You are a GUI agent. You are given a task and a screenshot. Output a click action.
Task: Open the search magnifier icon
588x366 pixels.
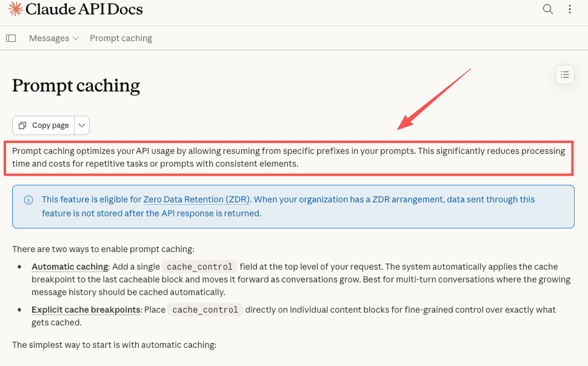pos(548,9)
